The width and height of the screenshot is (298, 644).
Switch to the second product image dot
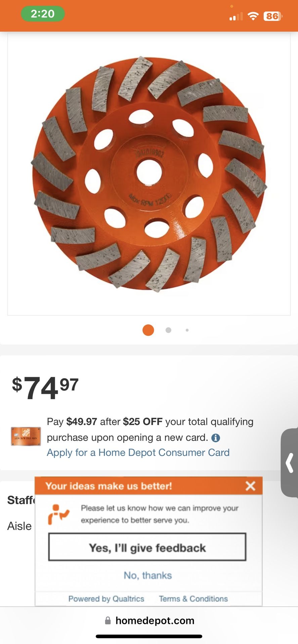pos(168,330)
